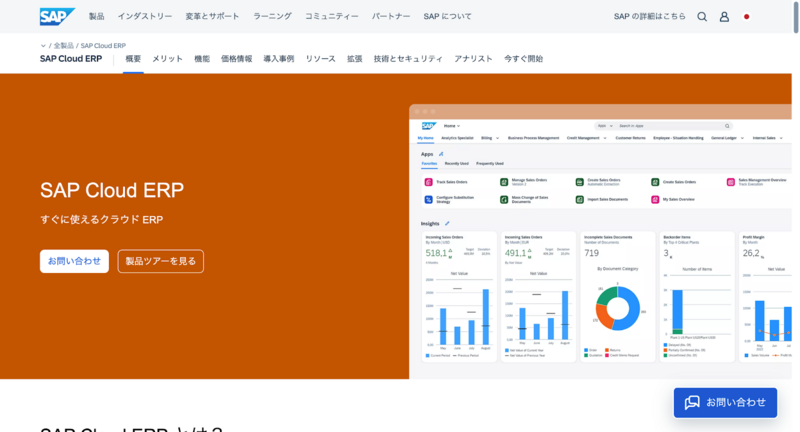Select the 概要 tab
The width and height of the screenshot is (800, 432).
click(x=133, y=59)
